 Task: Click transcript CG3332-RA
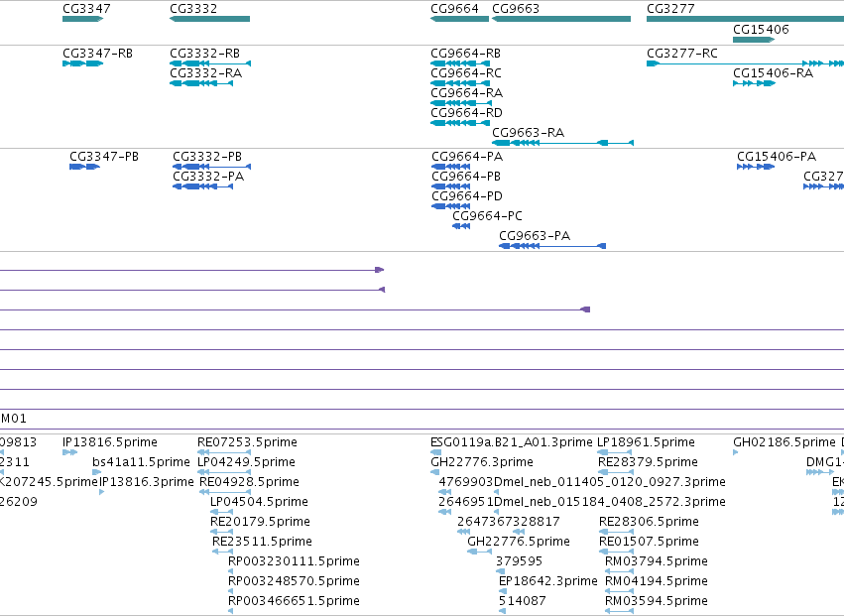(201, 83)
